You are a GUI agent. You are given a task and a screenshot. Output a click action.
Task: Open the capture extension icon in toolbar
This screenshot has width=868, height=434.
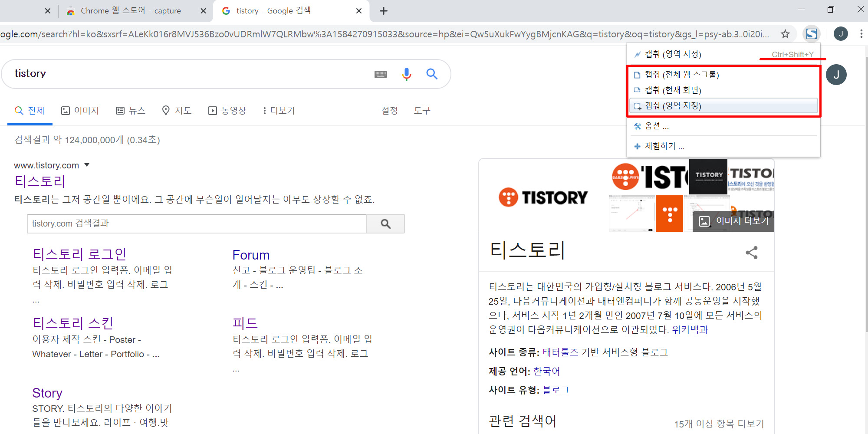pos(811,34)
